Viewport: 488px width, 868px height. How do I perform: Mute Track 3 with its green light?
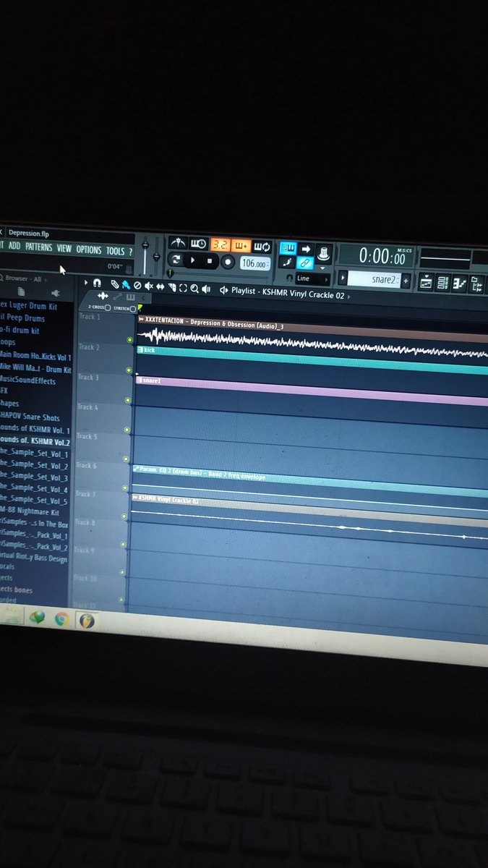(x=128, y=400)
